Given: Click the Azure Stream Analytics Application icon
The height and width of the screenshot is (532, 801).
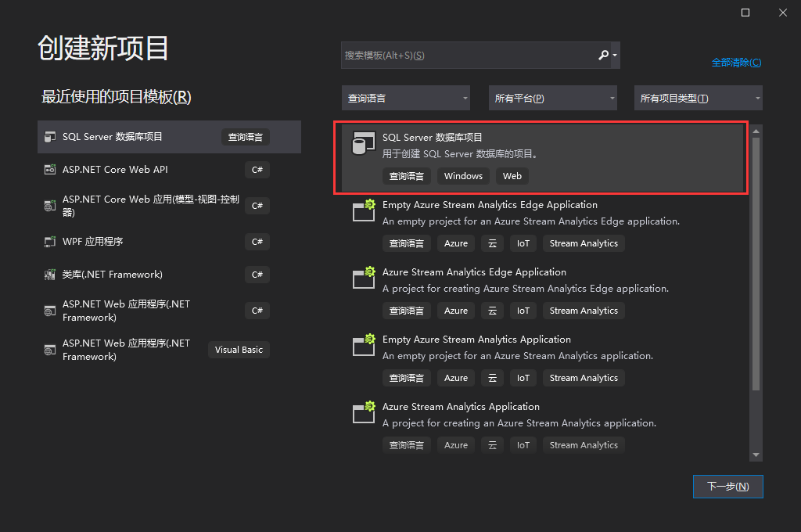Looking at the screenshot, I should tap(364, 412).
